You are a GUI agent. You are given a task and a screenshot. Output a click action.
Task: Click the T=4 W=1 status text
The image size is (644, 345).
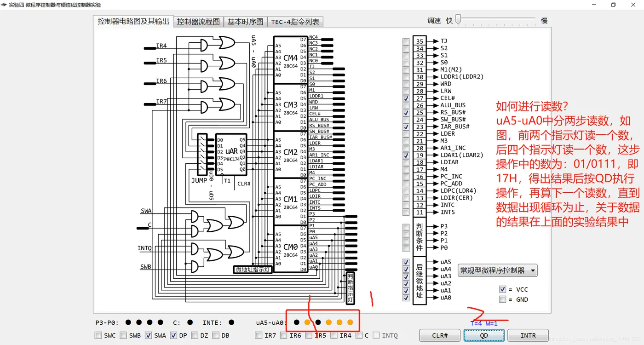[x=484, y=324]
